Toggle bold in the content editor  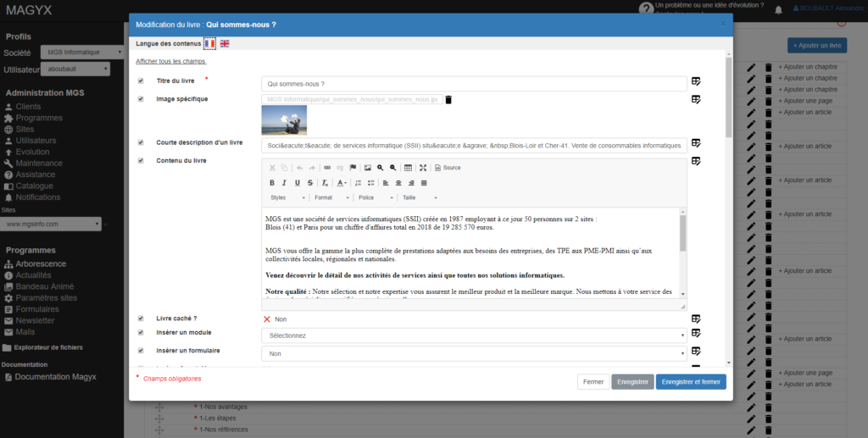pos(272,183)
